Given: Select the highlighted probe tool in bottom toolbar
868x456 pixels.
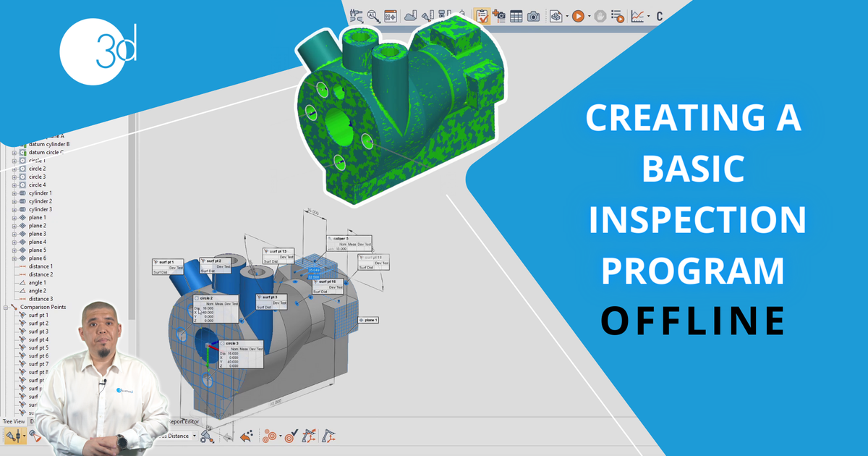Looking at the screenshot, I should tap(12, 436).
